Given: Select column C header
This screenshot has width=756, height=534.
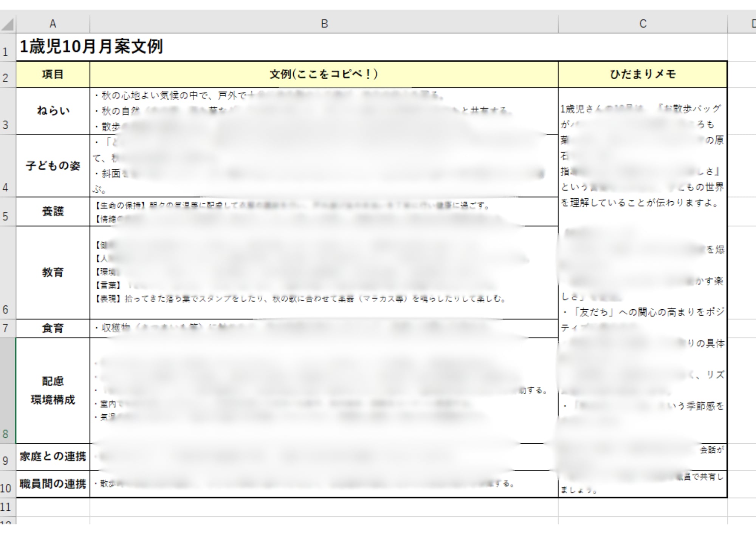Looking at the screenshot, I should click(643, 24).
